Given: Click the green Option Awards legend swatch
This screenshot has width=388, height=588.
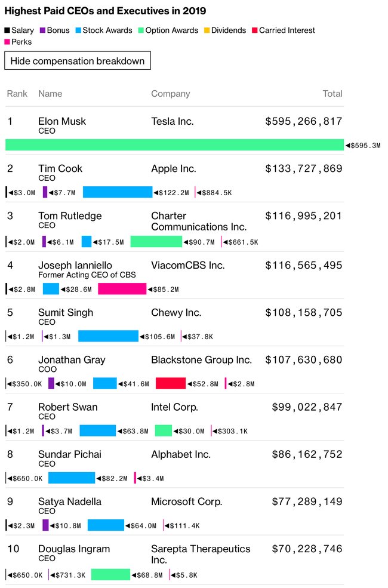Looking at the screenshot, I should (x=141, y=30).
